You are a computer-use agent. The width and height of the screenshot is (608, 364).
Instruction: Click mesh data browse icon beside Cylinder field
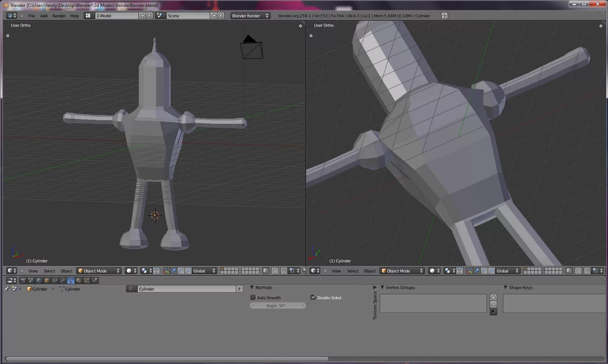[x=131, y=289]
